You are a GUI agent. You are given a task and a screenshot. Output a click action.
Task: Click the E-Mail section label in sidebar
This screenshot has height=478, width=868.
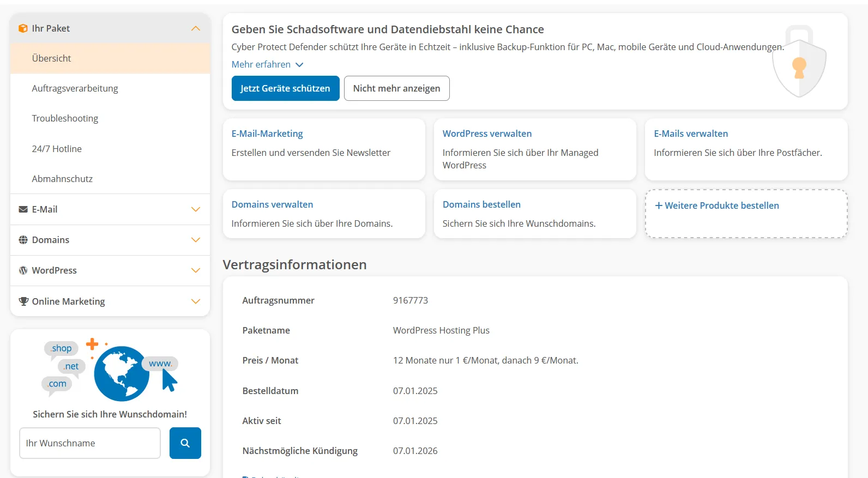[x=44, y=209]
